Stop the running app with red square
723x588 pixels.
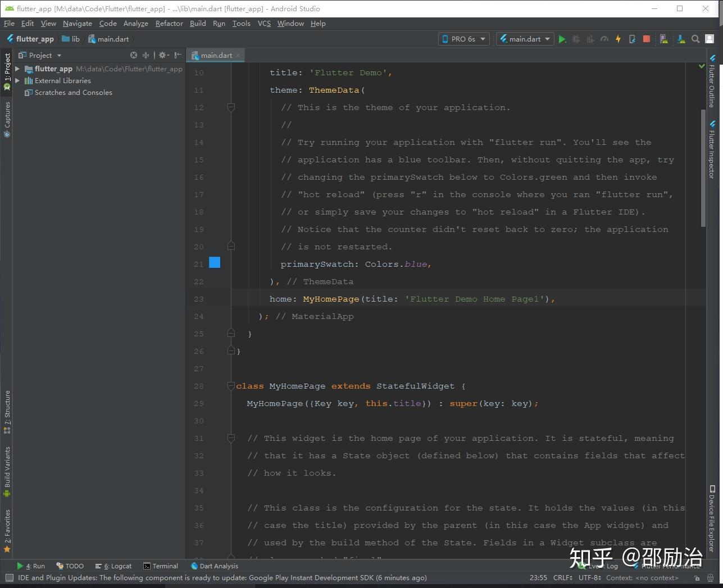647,39
